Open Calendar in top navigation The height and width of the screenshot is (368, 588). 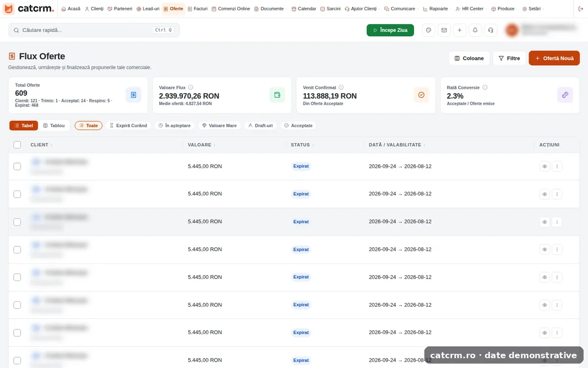304,9
